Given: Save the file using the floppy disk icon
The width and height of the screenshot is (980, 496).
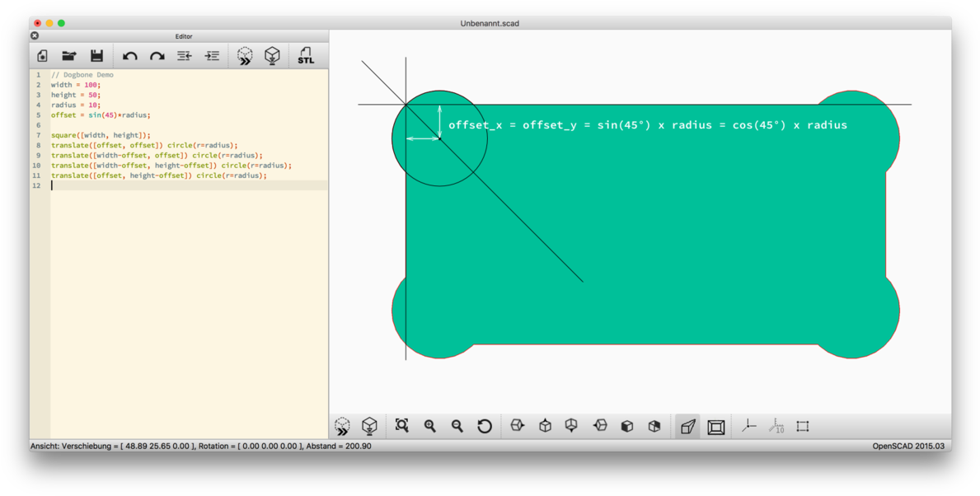Looking at the screenshot, I should [x=96, y=56].
